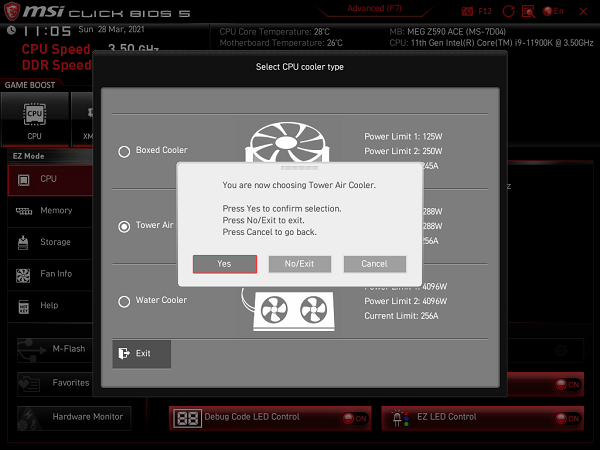Select the Boxed Cooler radio button
600x450 pixels.
click(x=125, y=151)
